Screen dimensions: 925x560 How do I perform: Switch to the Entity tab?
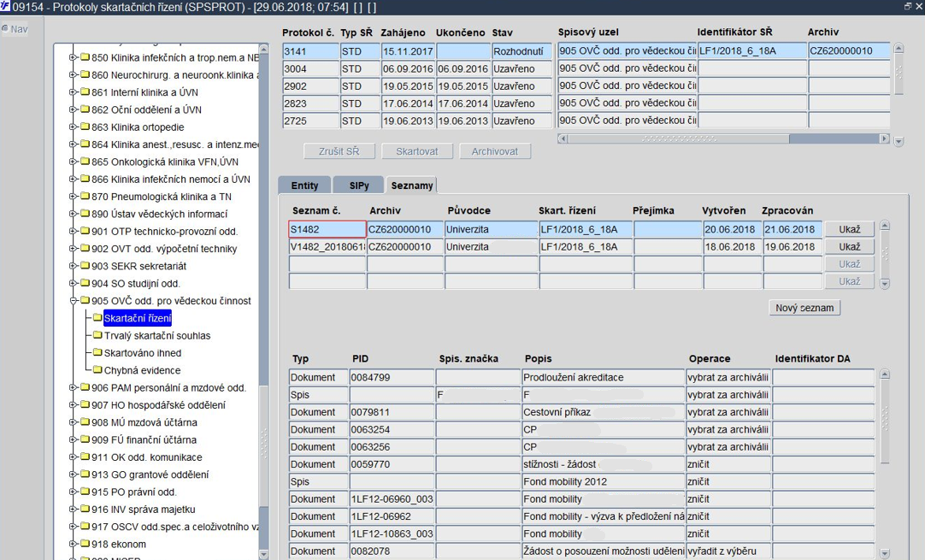[x=304, y=186]
